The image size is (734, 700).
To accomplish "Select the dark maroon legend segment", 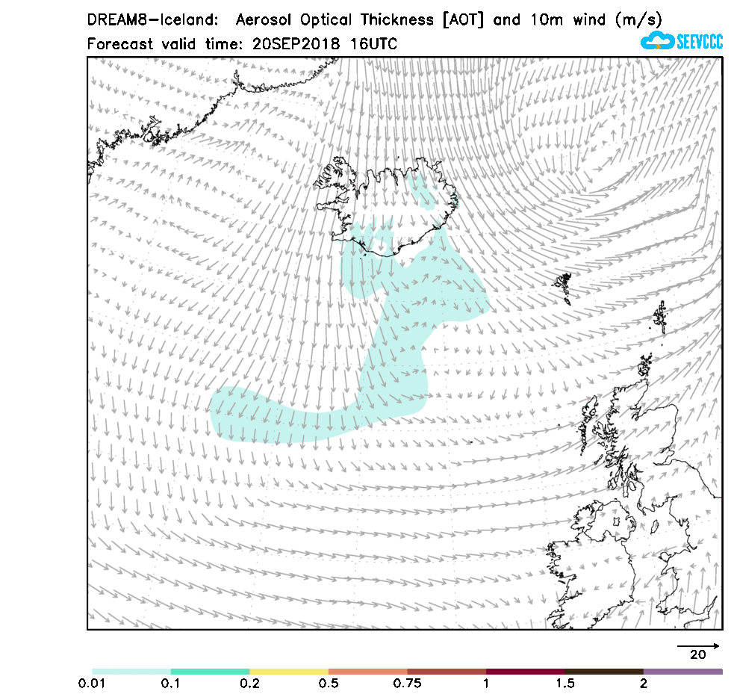I will [x=525, y=672].
